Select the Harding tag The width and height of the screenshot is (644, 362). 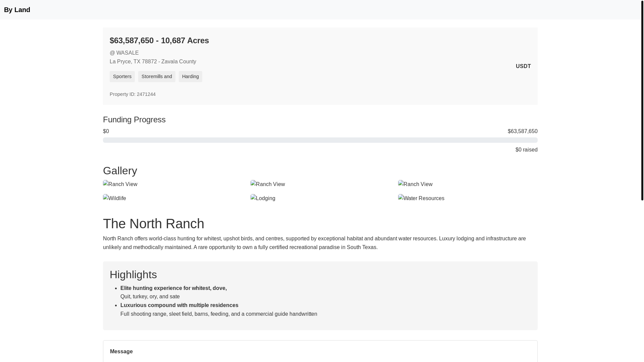pyautogui.click(x=191, y=76)
